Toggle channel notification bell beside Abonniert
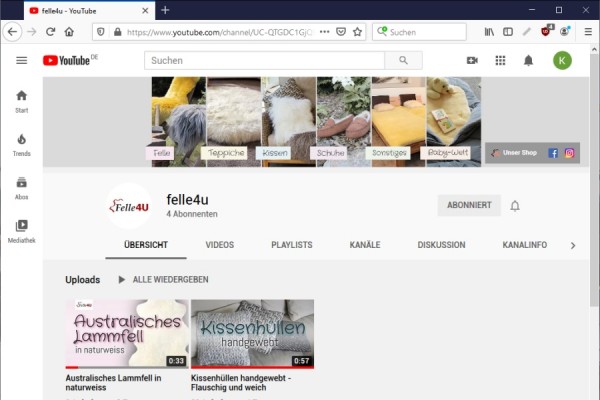The height and width of the screenshot is (400, 600). (515, 206)
